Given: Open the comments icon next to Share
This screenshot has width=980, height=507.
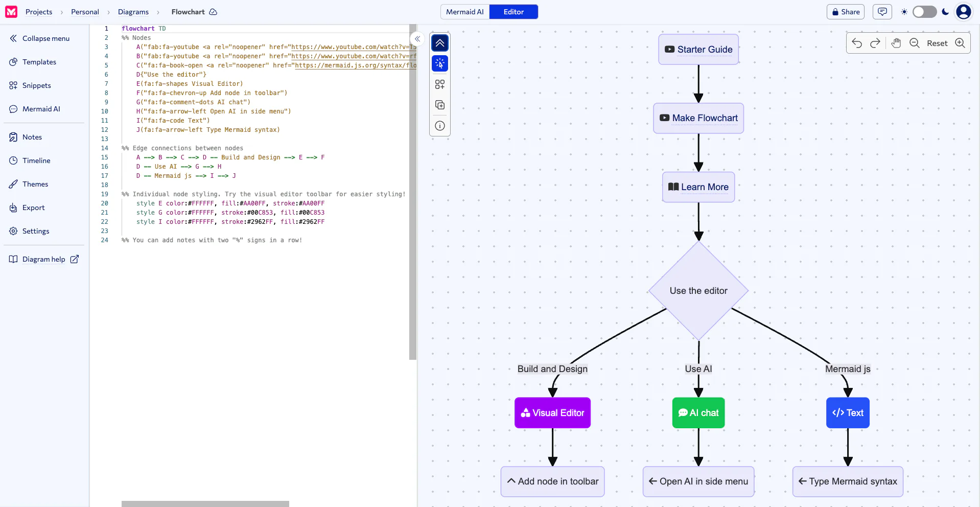Looking at the screenshot, I should (x=882, y=12).
